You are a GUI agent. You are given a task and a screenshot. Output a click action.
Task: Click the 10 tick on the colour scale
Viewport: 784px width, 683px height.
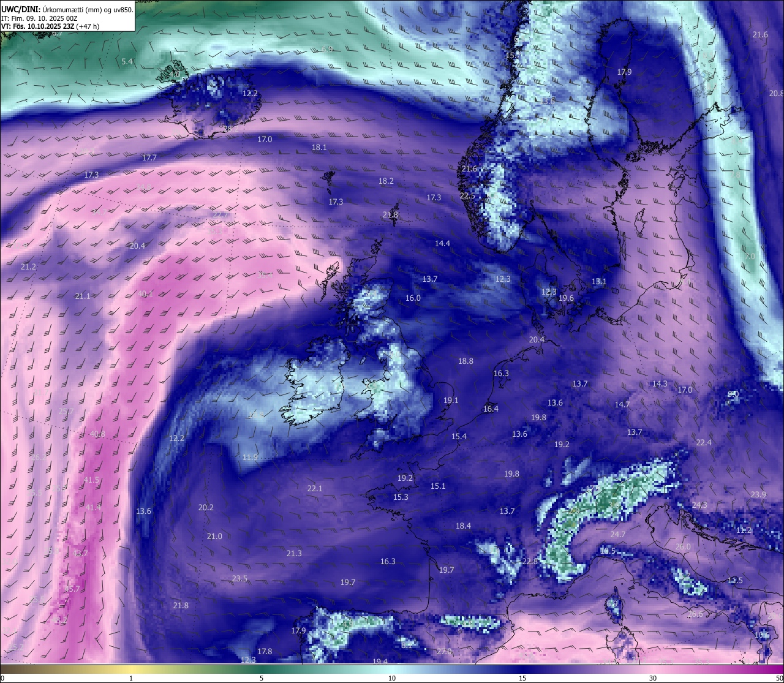(x=392, y=678)
